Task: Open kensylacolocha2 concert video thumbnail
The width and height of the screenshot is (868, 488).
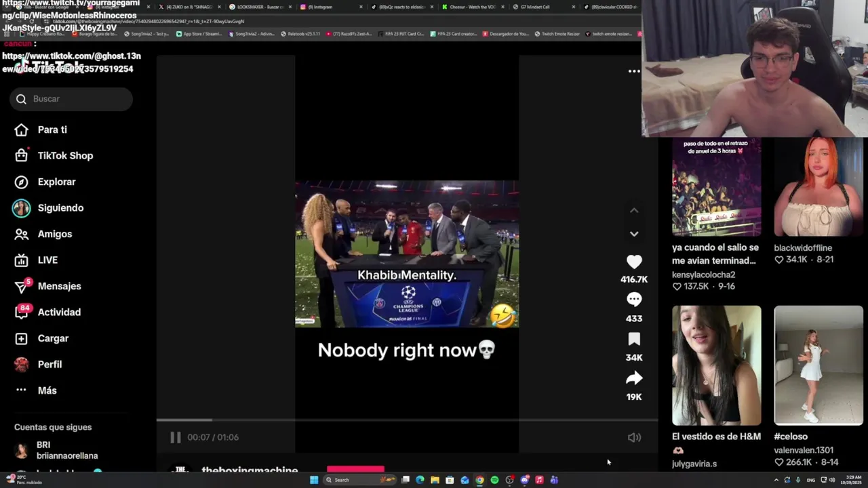Action: click(717, 186)
